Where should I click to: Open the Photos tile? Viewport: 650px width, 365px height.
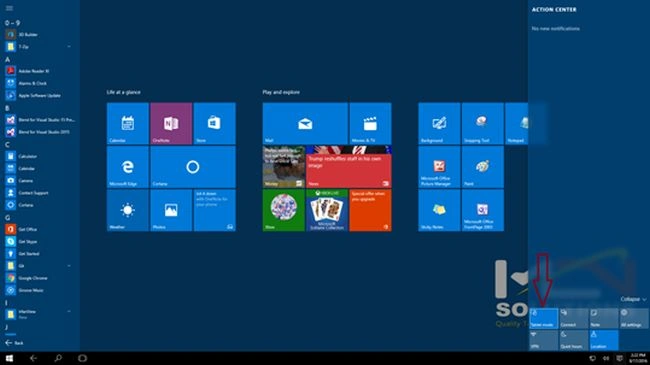(171, 210)
